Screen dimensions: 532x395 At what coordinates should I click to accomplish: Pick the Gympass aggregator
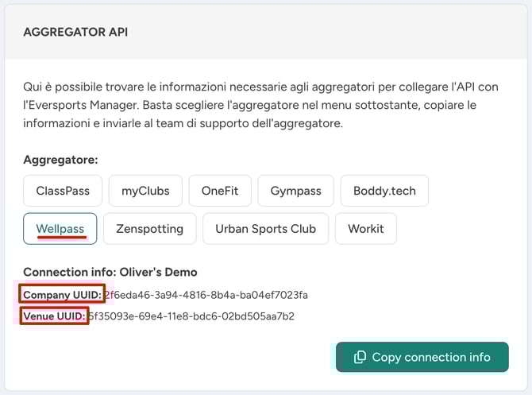pos(295,191)
